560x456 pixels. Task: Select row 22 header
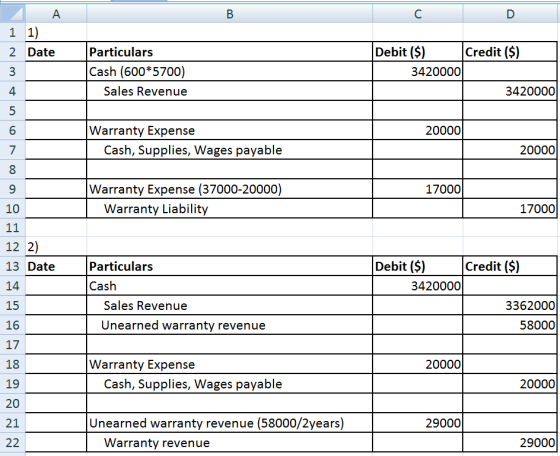click(12, 443)
